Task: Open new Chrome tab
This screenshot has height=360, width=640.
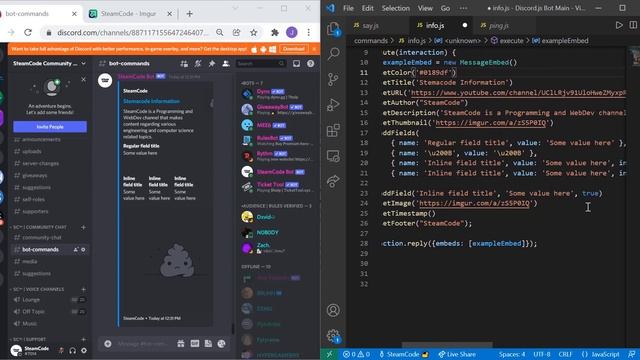Action: (x=189, y=13)
